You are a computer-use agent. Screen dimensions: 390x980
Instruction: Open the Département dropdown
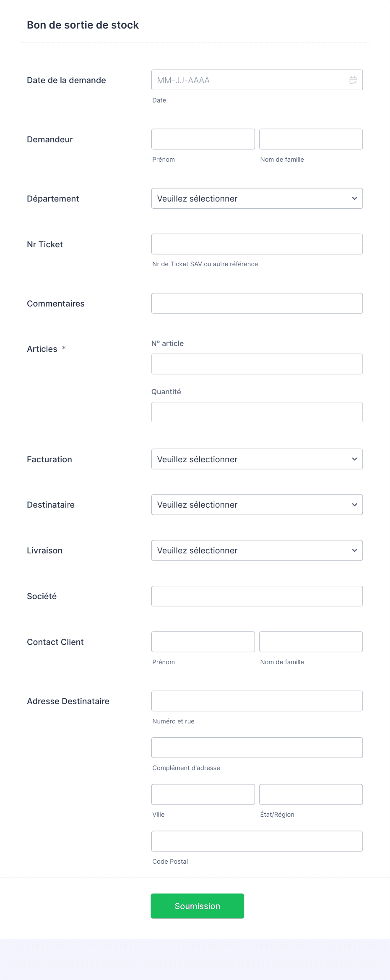[x=257, y=199]
